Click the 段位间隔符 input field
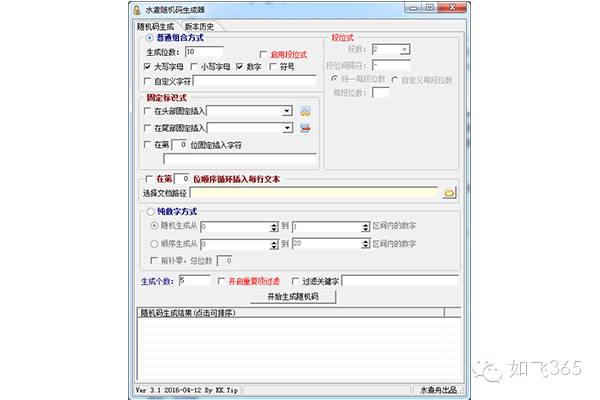 tap(391, 65)
